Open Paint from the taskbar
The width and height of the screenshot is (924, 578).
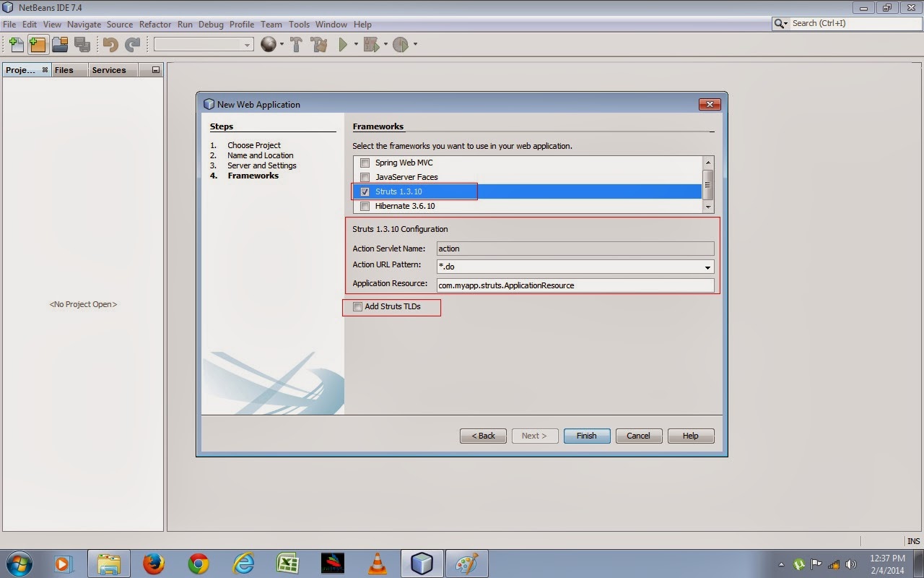coord(466,564)
